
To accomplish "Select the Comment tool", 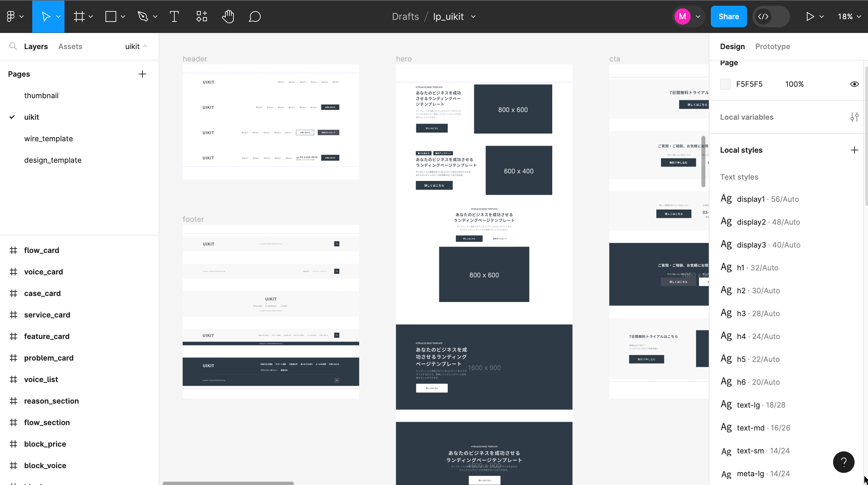I will pos(255,16).
